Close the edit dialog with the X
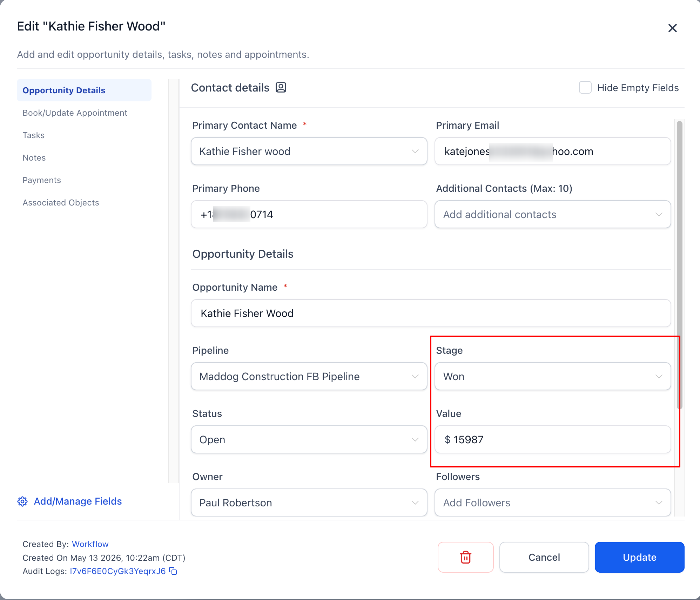700x600 pixels. 672,28
